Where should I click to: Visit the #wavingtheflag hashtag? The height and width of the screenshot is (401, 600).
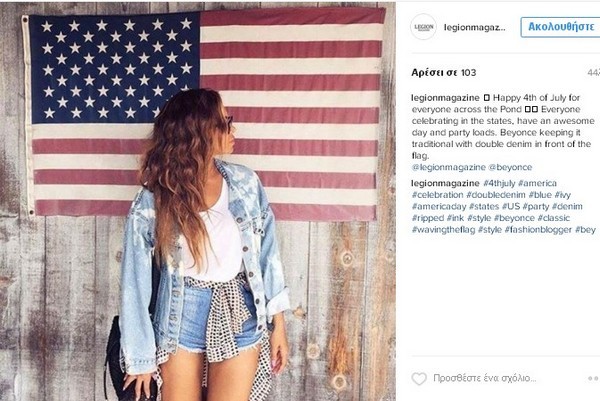tap(443, 230)
